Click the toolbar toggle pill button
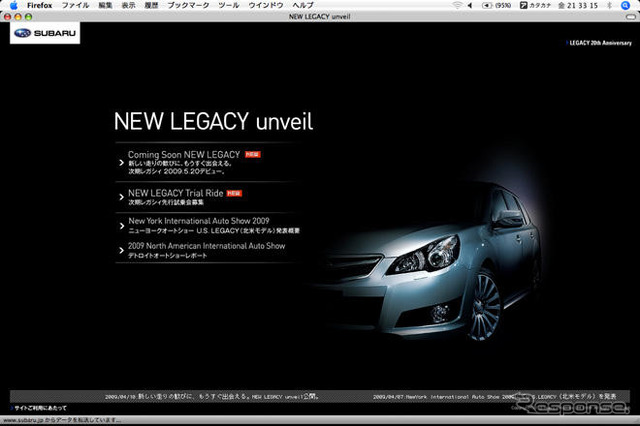640x426 pixels. [x=631, y=17]
